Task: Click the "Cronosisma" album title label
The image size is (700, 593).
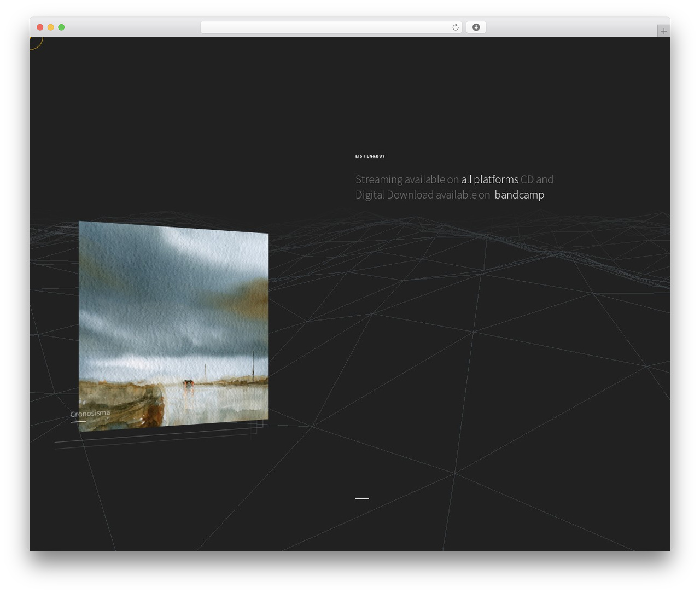Action: [x=90, y=414]
